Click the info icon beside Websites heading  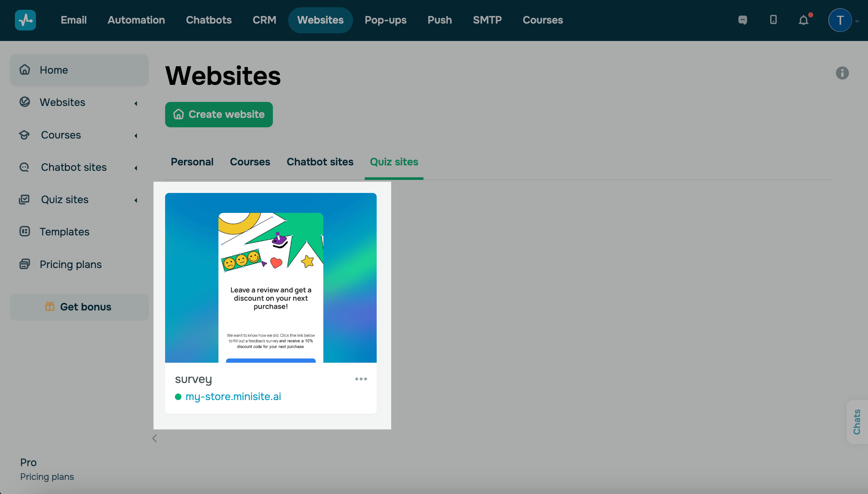(x=842, y=73)
